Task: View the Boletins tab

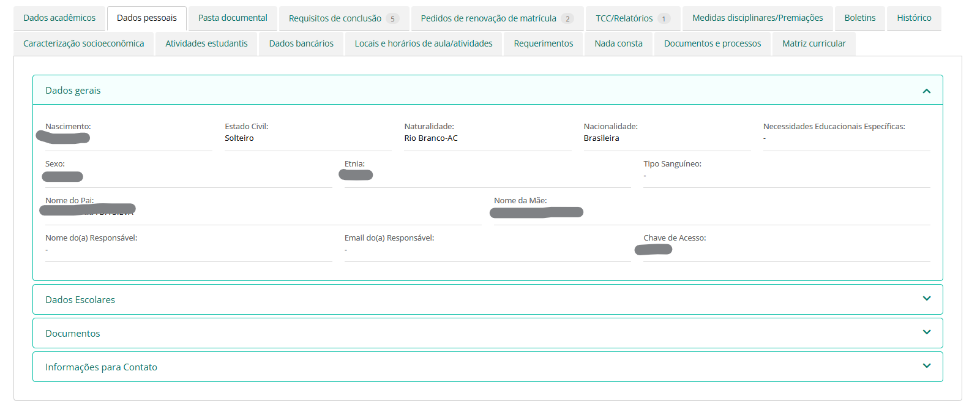Action: tap(859, 18)
